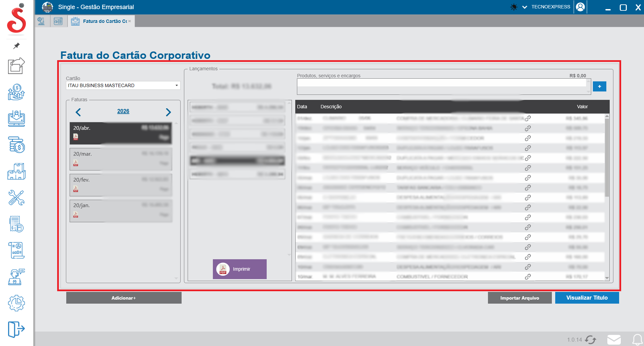This screenshot has height=346, width=644.
Task: Expand the dropdown arrow beside TECNOEXPRESS
Action: pos(524,7)
